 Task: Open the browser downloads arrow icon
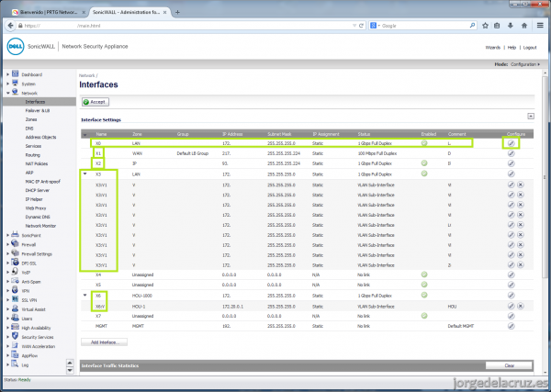point(511,26)
